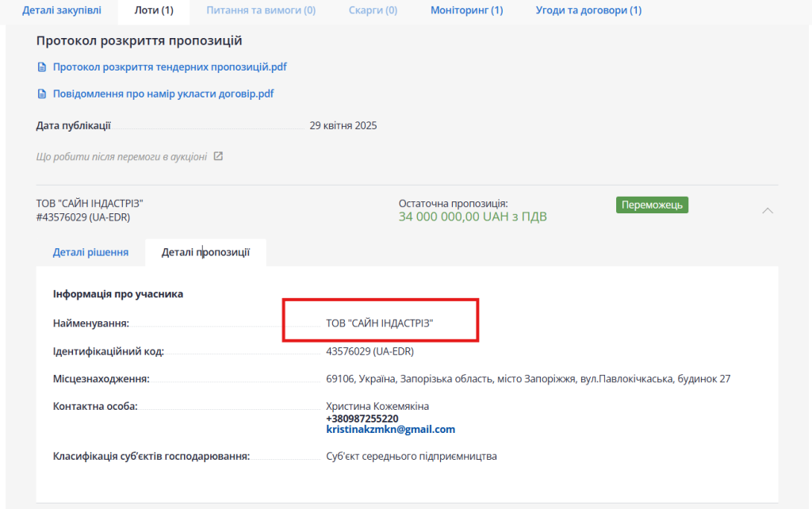
Task: Open the Питання та вимоги (0) tab
Action: click(x=261, y=10)
